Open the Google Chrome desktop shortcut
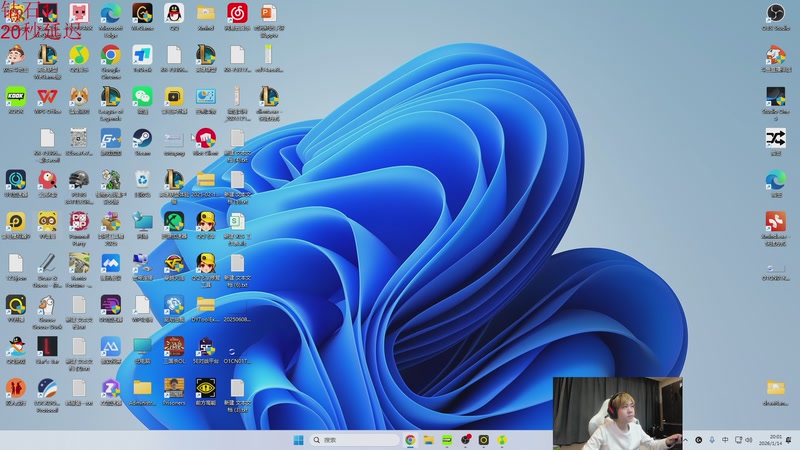This screenshot has height=450, width=800. point(111,56)
